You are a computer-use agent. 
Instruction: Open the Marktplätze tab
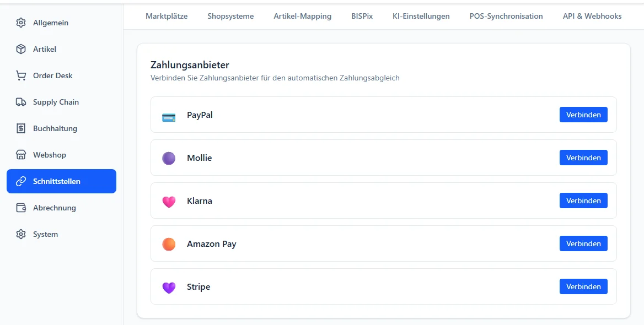(x=167, y=17)
